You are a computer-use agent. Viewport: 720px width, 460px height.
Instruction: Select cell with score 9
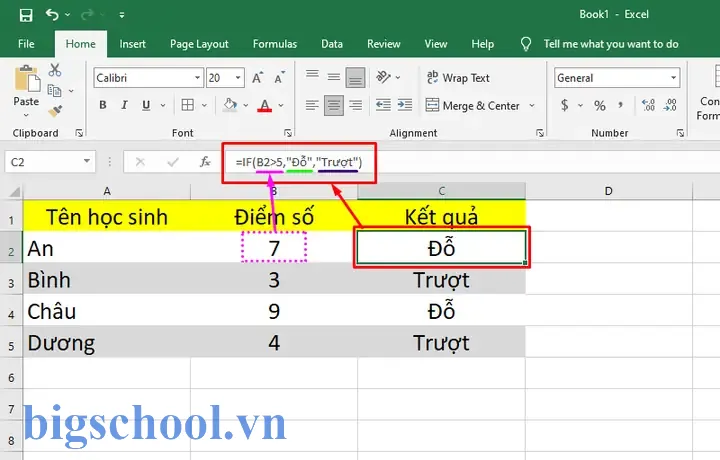click(x=274, y=311)
